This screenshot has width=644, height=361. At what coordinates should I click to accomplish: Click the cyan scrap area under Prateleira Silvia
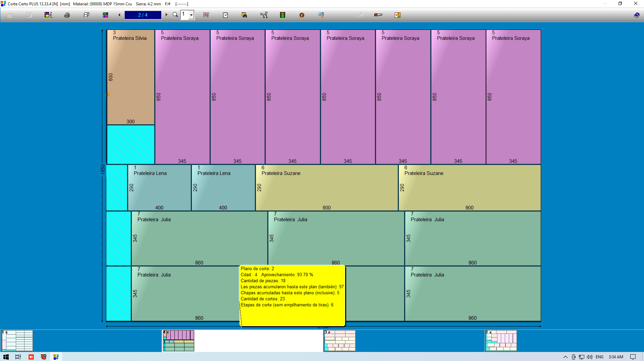tap(130, 144)
